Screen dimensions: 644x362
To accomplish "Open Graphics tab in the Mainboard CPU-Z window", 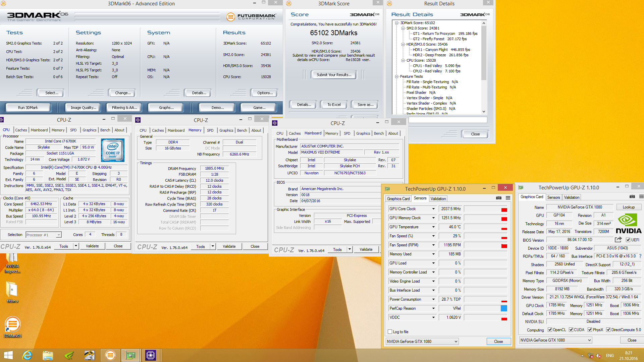I will 363,133.
